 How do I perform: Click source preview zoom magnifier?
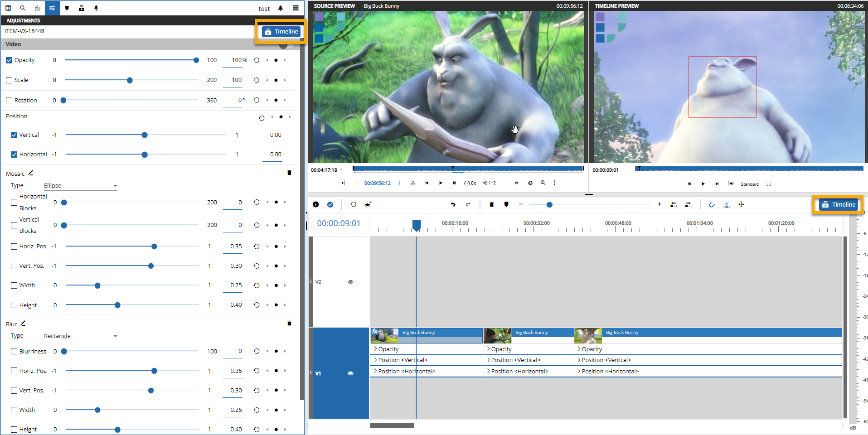click(x=543, y=183)
